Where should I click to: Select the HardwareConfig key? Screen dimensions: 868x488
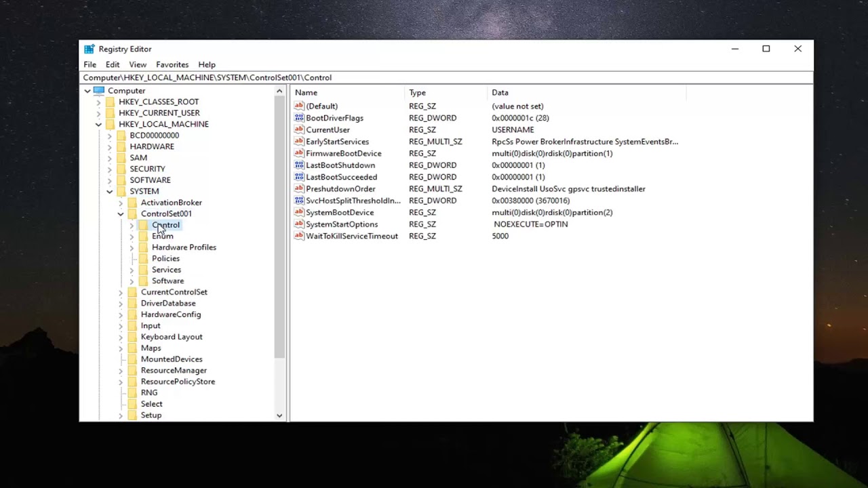pyautogui.click(x=171, y=314)
